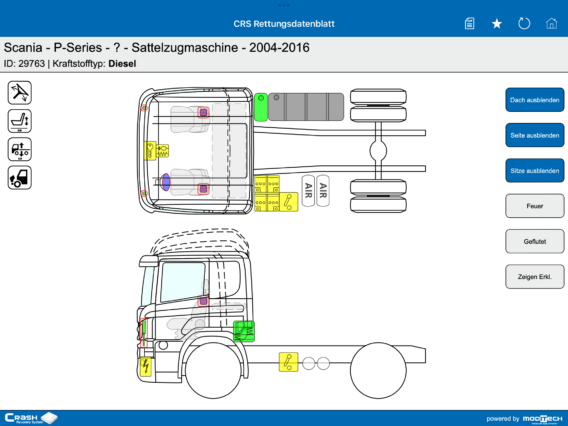Select the cab tilt truck icon
This screenshot has width=568, height=426.
pos(20,178)
